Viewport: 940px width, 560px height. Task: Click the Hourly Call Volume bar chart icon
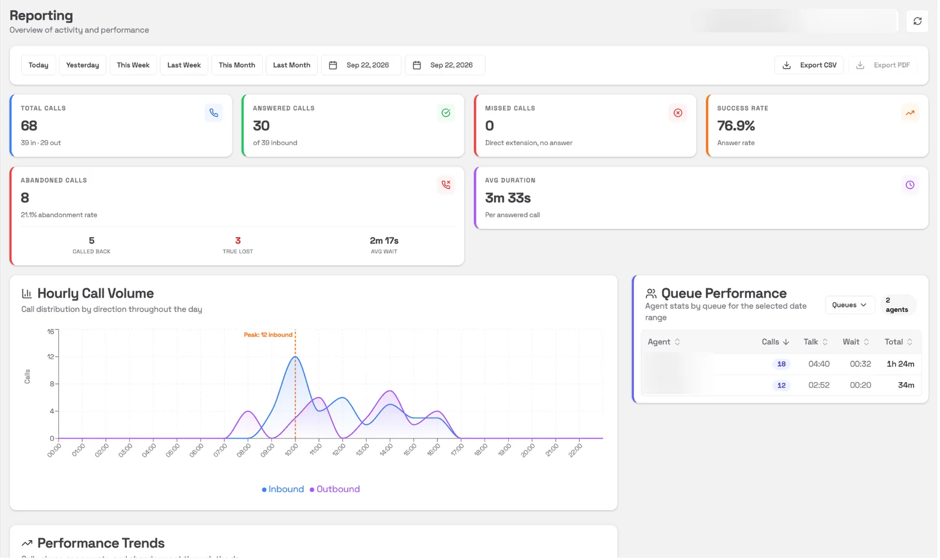pos(26,294)
